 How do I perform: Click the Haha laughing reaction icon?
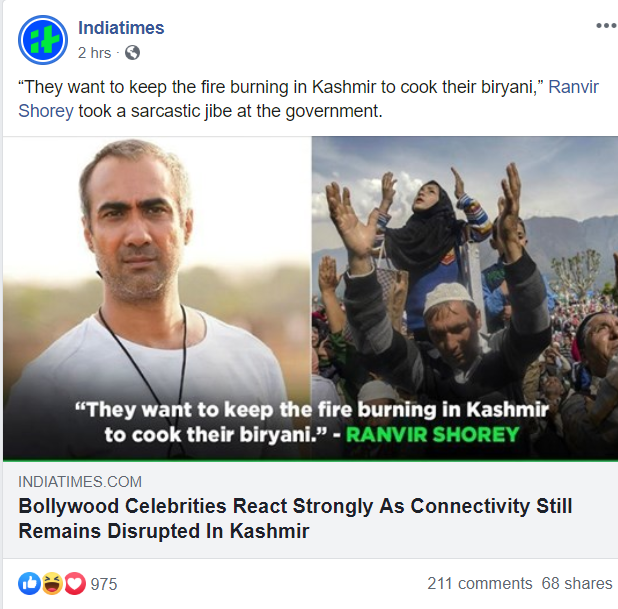pos(52,583)
